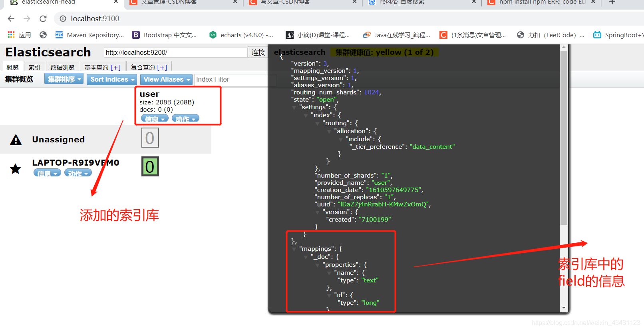Image resolution: width=644 pixels, height=330 pixels.
Task: Click the gray Unassigned shard 0
Action: pyautogui.click(x=150, y=138)
